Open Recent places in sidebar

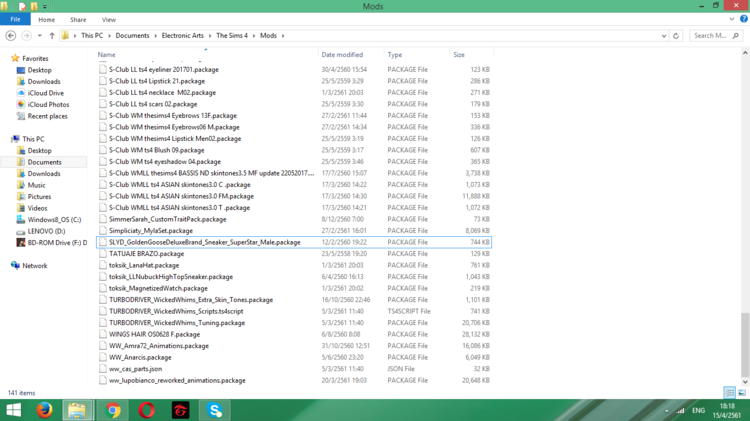[47, 116]
